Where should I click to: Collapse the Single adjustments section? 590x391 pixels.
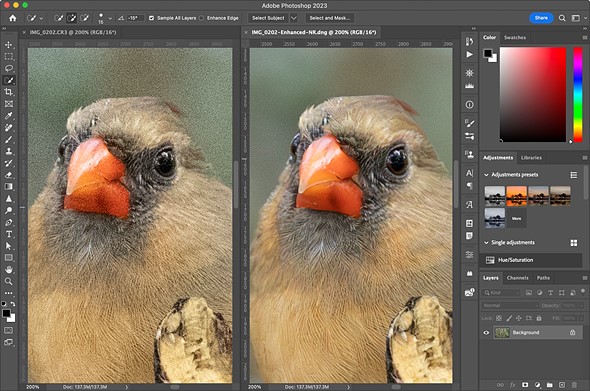coord(486,243)
